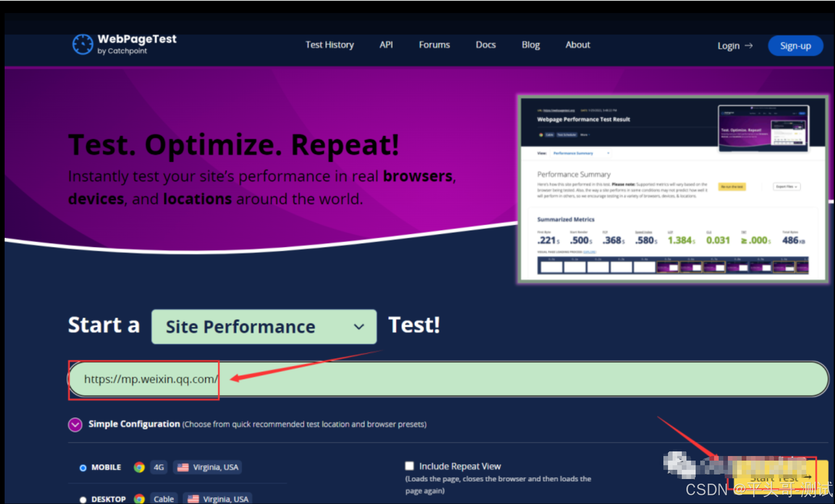Click the WebPageTest by Catchpoint wordmark
This screenshot has width=835, height=504.
coord(137,45)
